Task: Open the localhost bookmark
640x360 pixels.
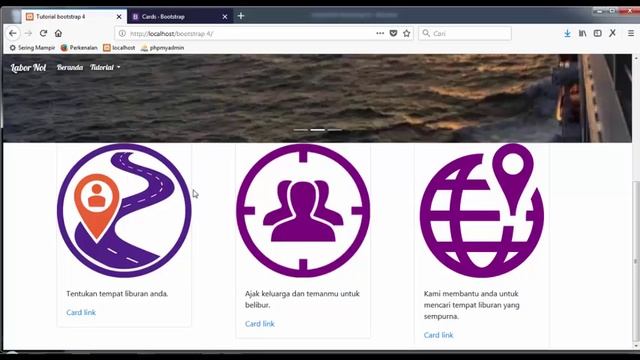Action: click(x=119, y=48)
